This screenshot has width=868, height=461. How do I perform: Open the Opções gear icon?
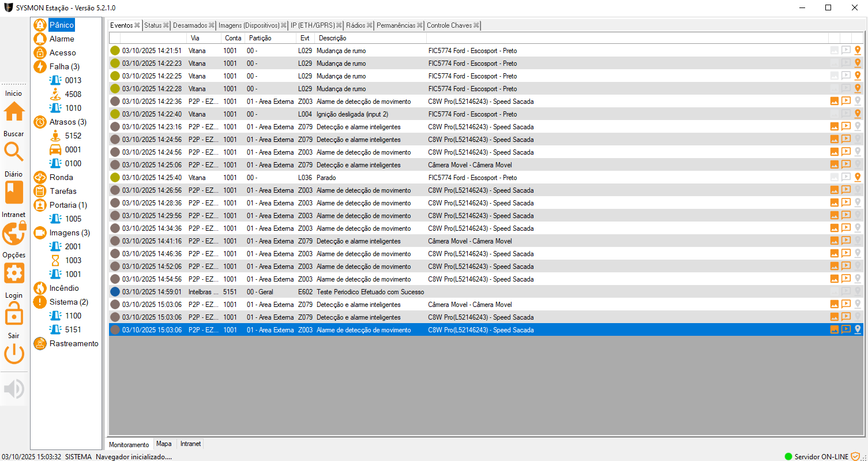click(x=14, y=273)
